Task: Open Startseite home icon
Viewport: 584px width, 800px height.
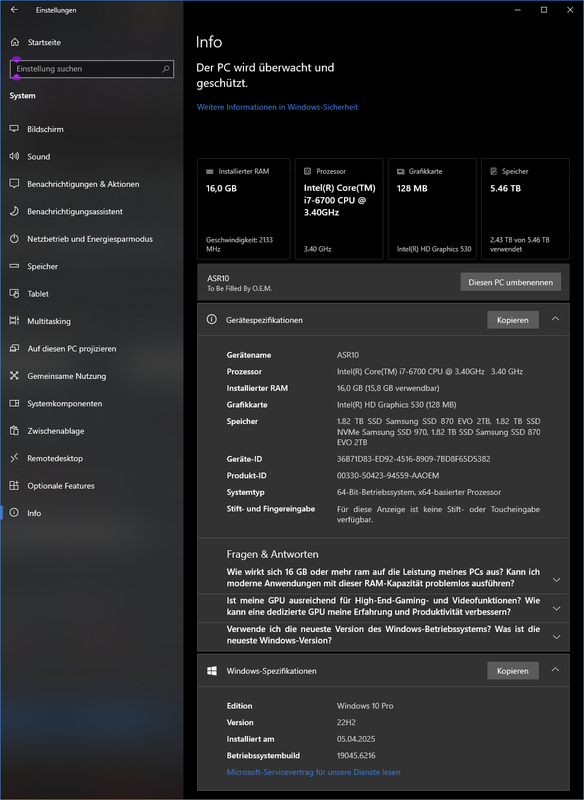Action: pos(15,42)
